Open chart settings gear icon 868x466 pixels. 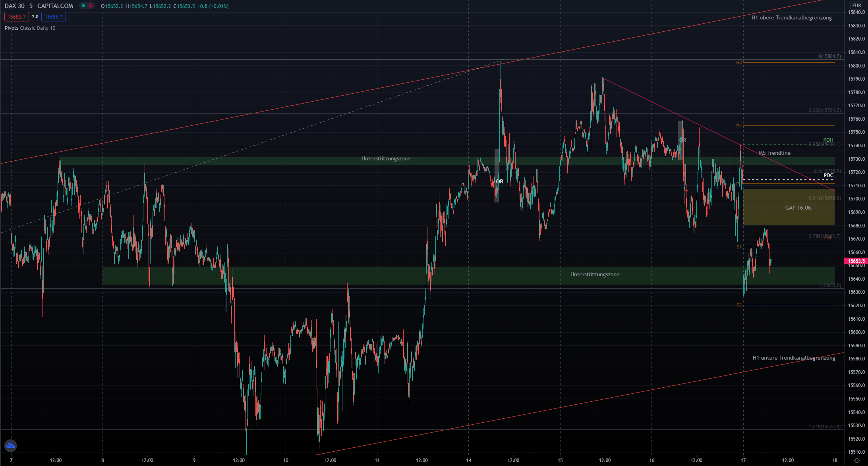pos(857,461)
